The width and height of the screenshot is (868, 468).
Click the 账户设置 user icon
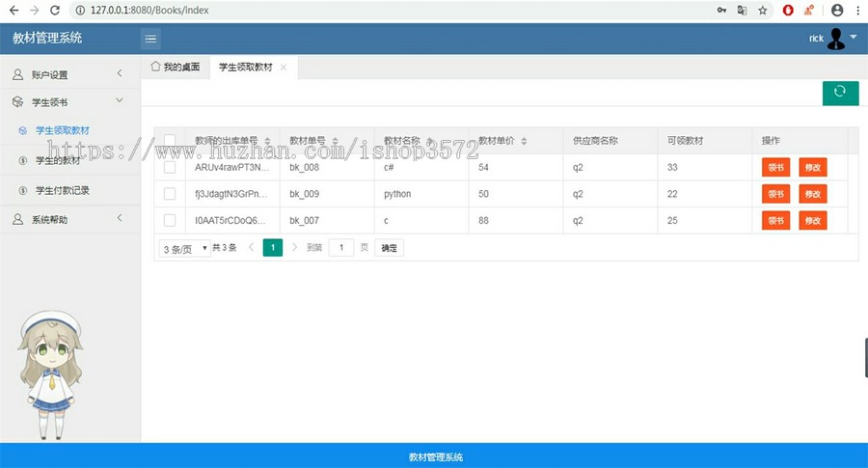(17, 74)
